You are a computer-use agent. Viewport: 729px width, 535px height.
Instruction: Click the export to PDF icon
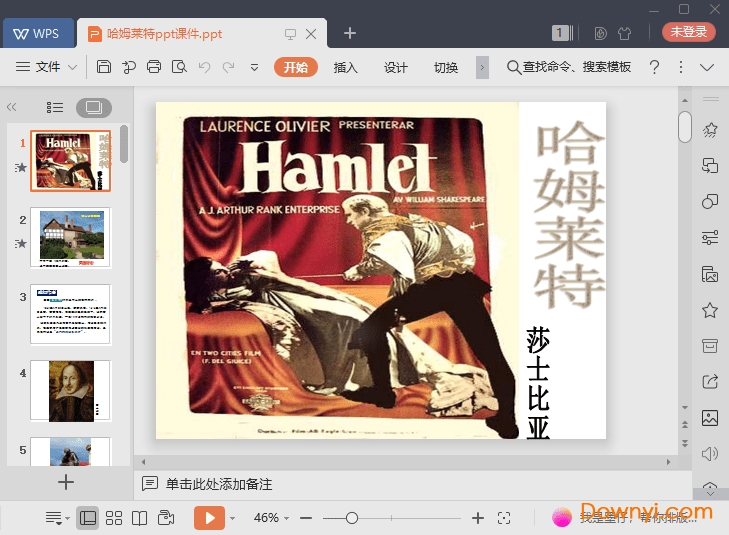tap(129, 67)
